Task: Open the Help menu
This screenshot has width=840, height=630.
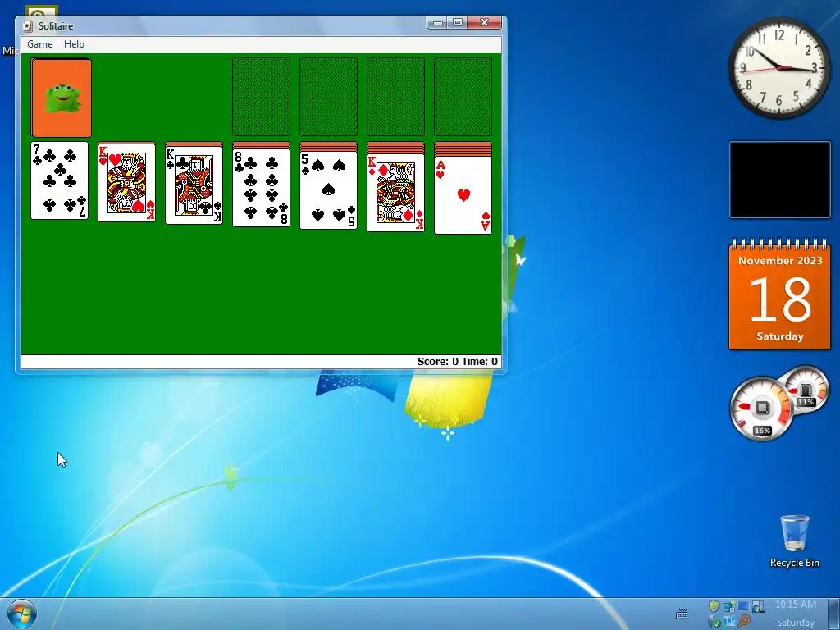Action: [x=74, y=44]
